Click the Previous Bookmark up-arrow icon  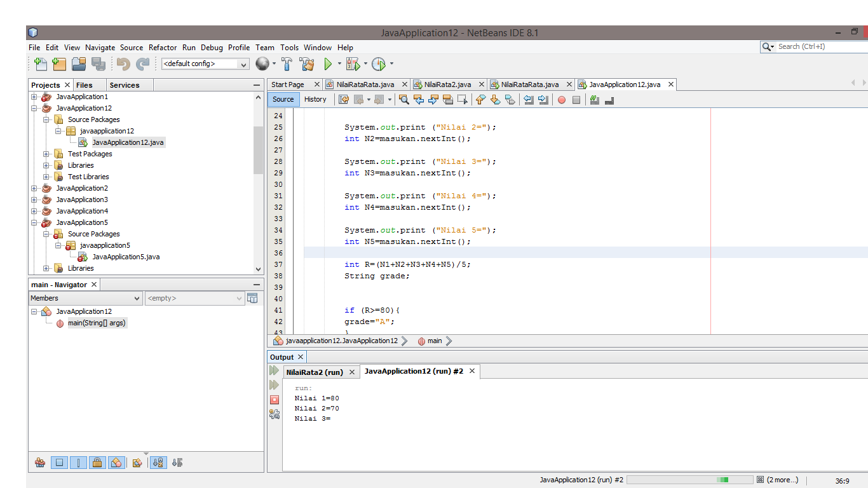click(x=480, y=99)
